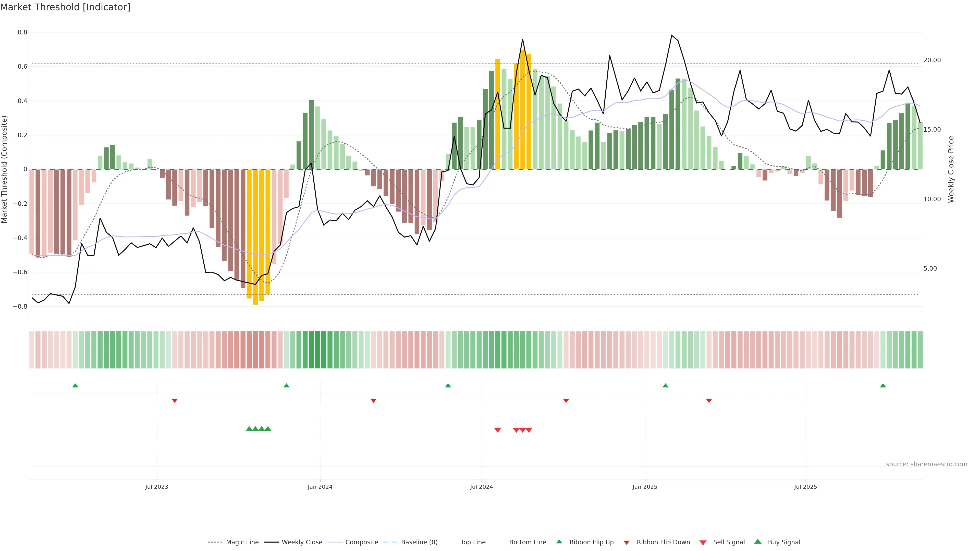Viewport: 980px width, 551px height.
Task: Click the ribbon flip down marker after Jul 2023
Action: [x=175, y=401]
